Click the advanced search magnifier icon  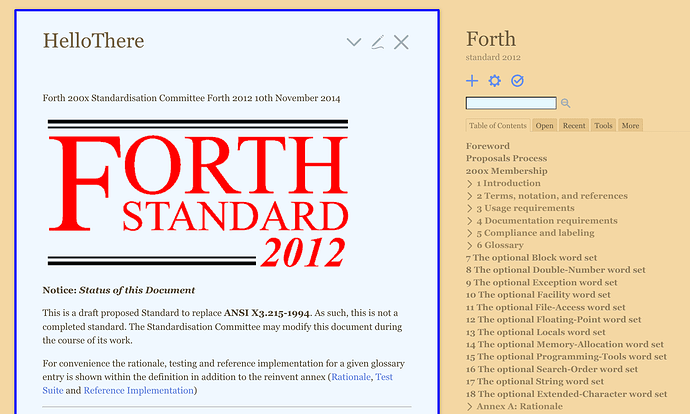coord(565,103)
